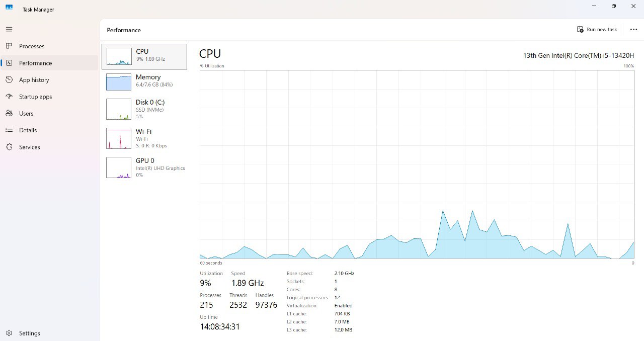This screenshot has height=341, width=644.
Task: Click the Run new task icon
Action: click(x=580, y=29)
